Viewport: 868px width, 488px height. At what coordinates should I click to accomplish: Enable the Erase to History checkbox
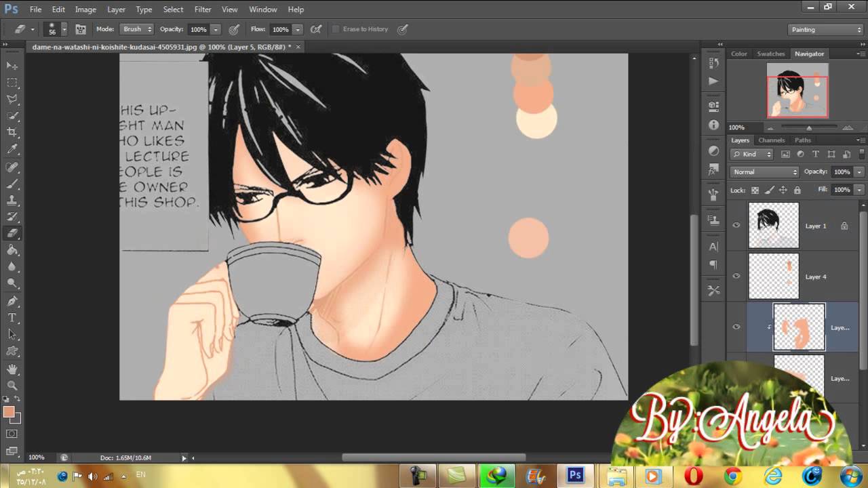click(335, 29)
